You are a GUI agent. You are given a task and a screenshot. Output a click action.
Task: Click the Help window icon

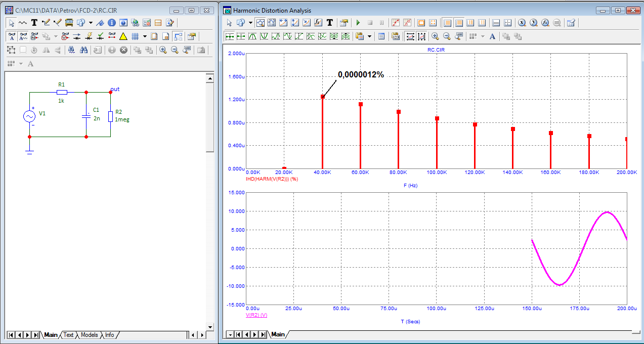123,23
